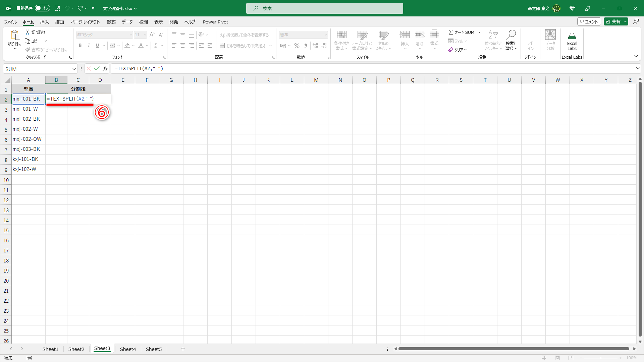Click the Data Analysis (データ分析) icon
Viewport: 644px width, 362px height.
point(550,40)
